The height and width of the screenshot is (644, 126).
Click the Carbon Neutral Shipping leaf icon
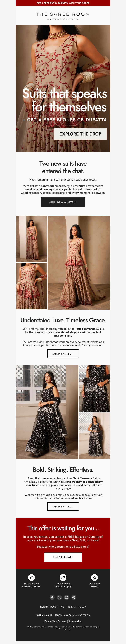63,577
